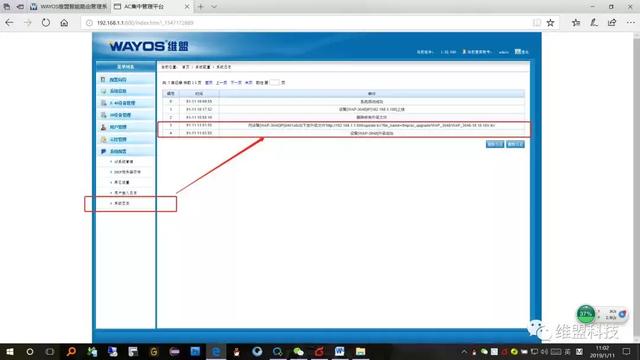The width and height of the screenshot is (640, 360).
Task: Click the browser vertical scrollbar
Action: click(x=636, y=186)
